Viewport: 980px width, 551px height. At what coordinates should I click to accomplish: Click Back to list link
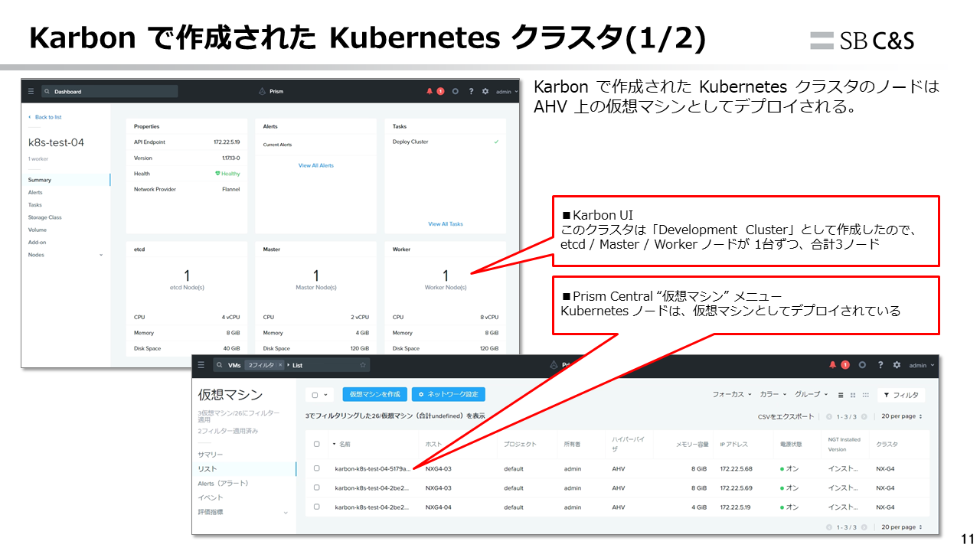45,117
